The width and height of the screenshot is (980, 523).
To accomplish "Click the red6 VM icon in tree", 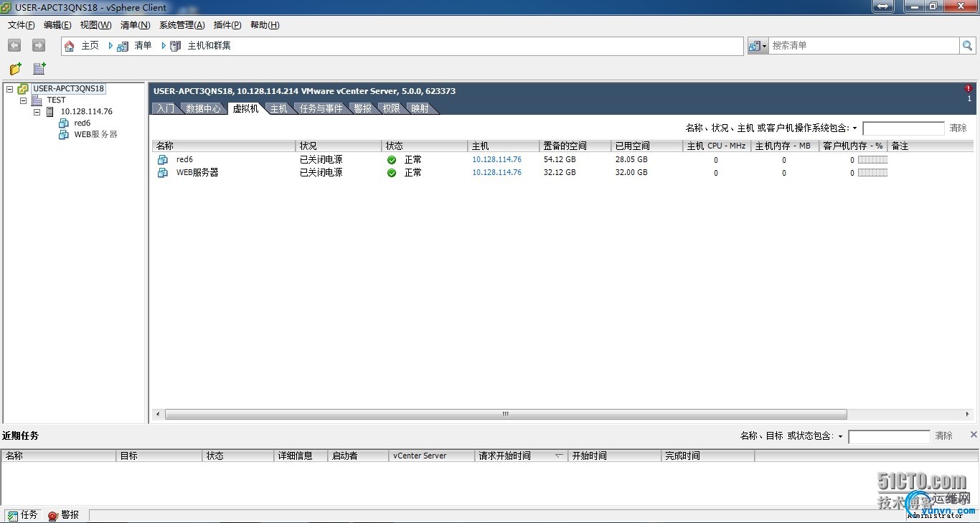I will pos(64,123).
